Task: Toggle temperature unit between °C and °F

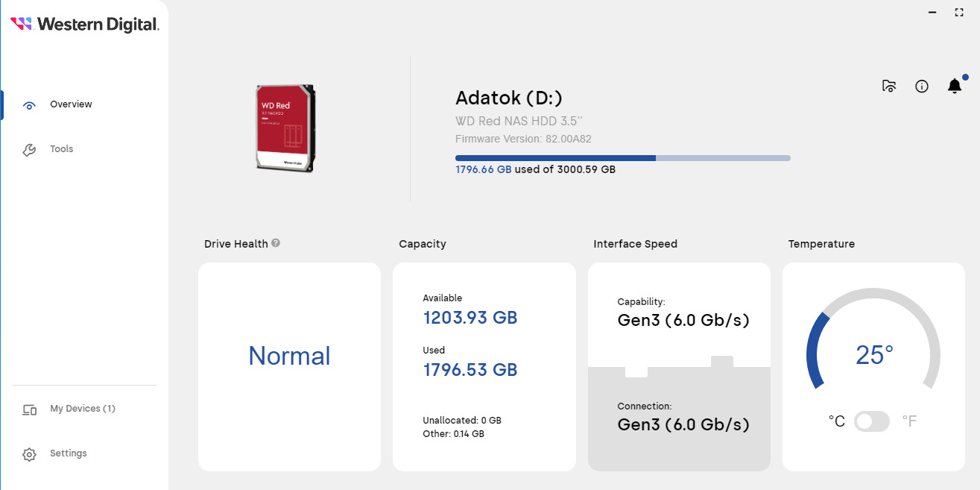Action: click(x=872, y=421)
